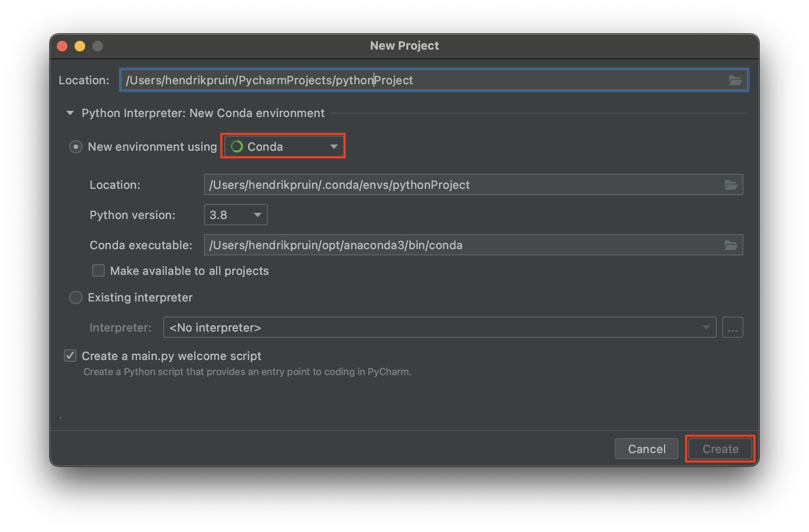Open Python version 3.8 dropdown

[x=236, y=215]
